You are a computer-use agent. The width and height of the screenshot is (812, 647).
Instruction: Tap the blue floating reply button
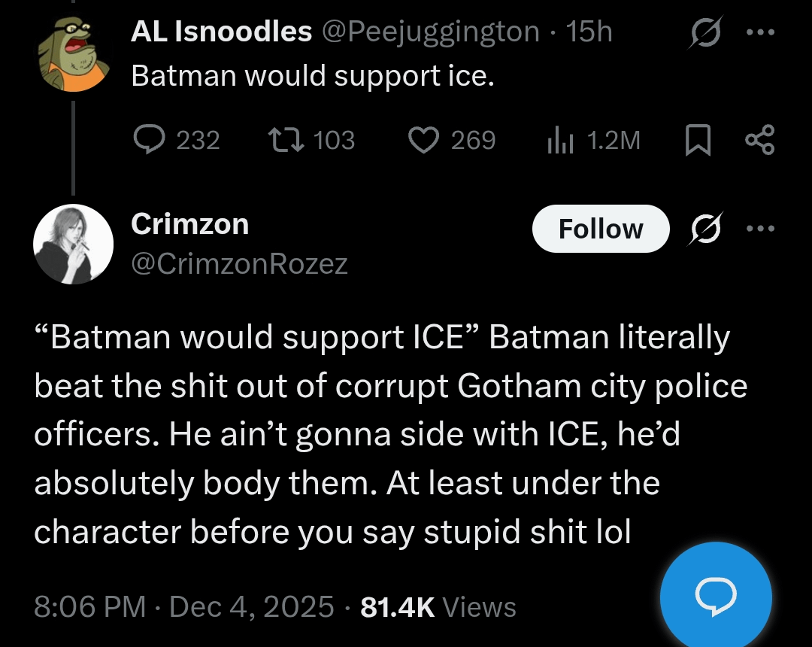[715, 594]
